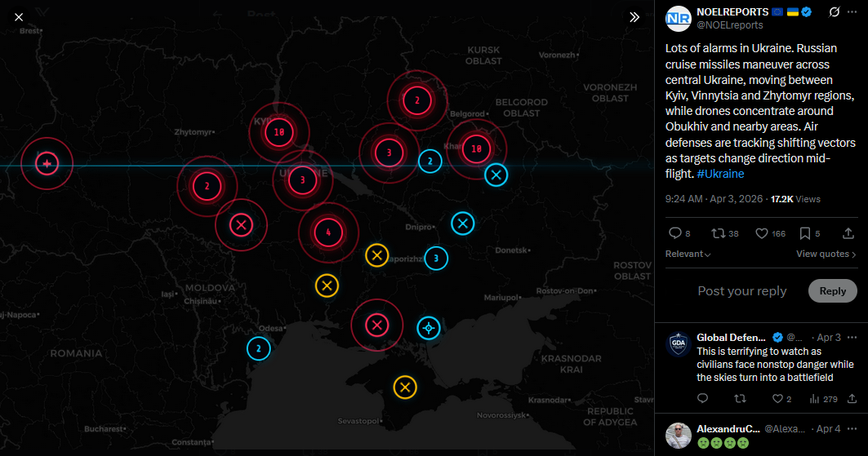Open the Apr 3 timestamp on Global Defense reply
This screenshot has width=868, height=456.
tap(829, 337)
